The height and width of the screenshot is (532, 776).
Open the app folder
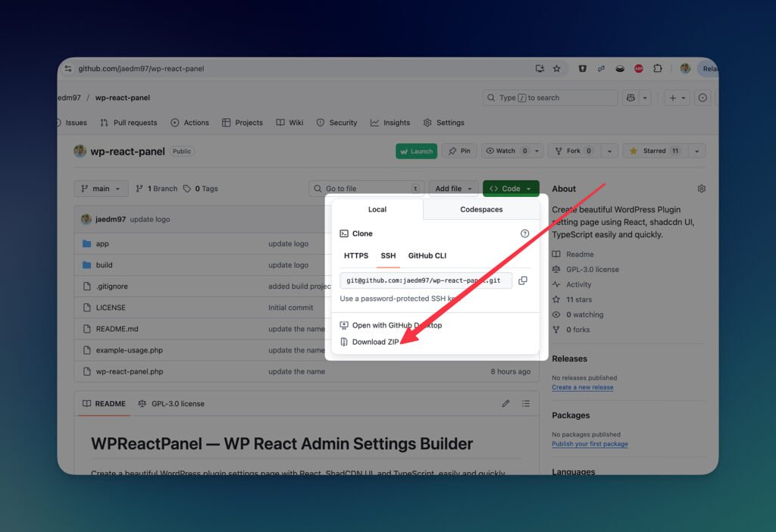click(x=102, y=244)
